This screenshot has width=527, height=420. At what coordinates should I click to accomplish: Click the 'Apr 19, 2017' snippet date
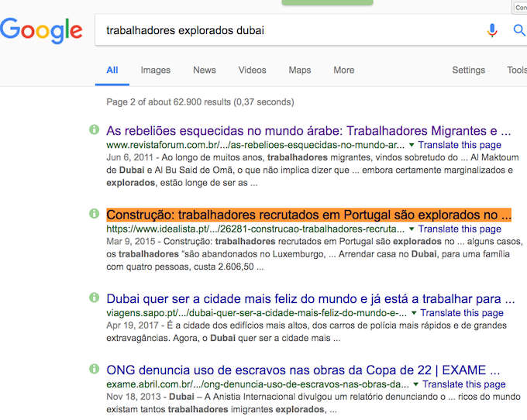pyautogui.click(x=133, y=325)
